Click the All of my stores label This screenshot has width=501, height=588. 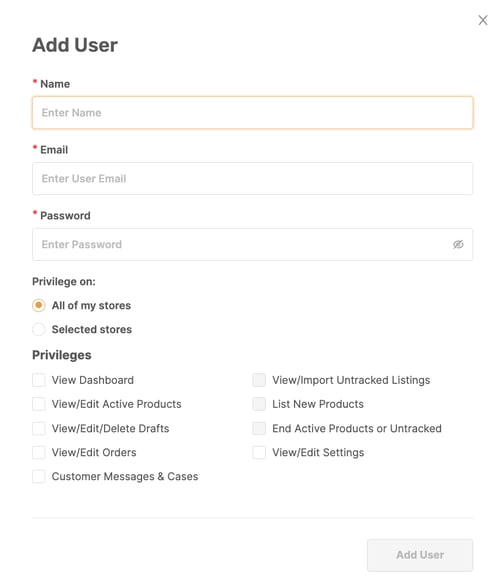pyautogui.click(x=92, y=305)
